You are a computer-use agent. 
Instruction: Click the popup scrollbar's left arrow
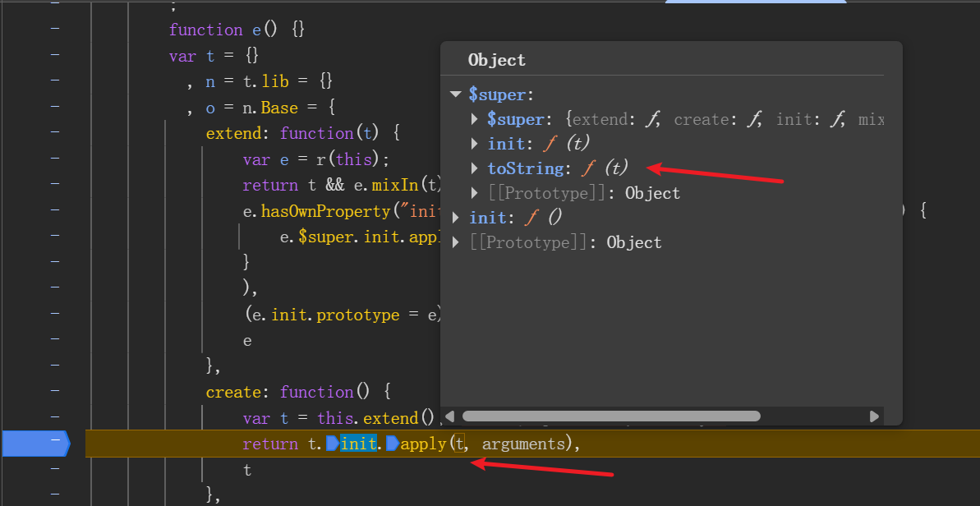[450, 416]
